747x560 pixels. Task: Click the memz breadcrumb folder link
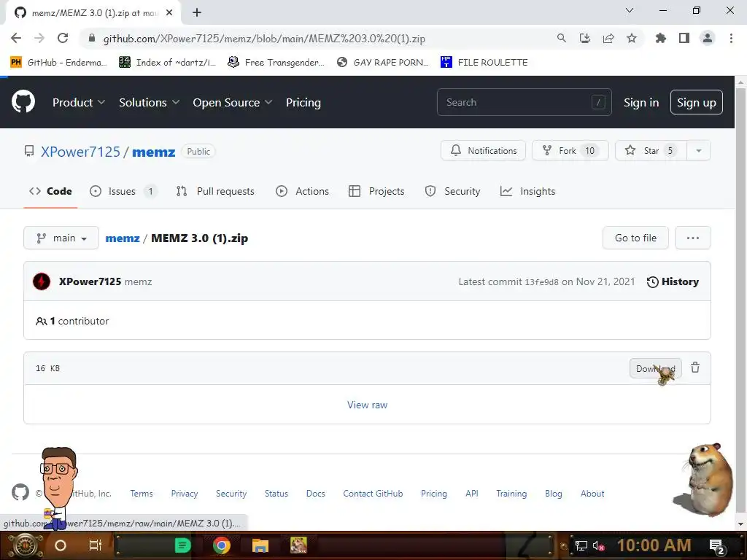(x=123, y=238)
